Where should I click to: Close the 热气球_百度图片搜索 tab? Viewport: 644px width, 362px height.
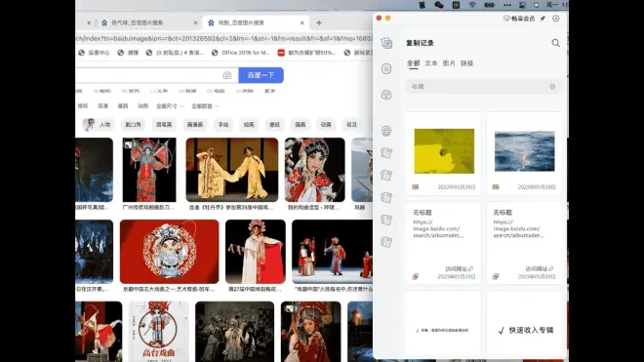(x=195, y=23)
